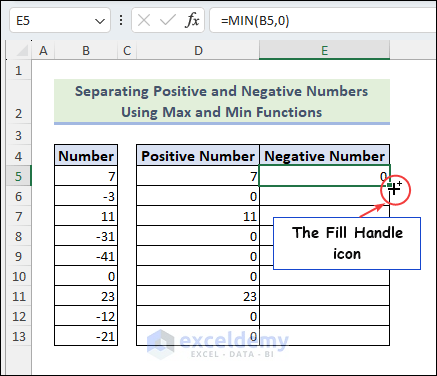Select cell D5 in Positive Number column

click(x=198, y=176)
